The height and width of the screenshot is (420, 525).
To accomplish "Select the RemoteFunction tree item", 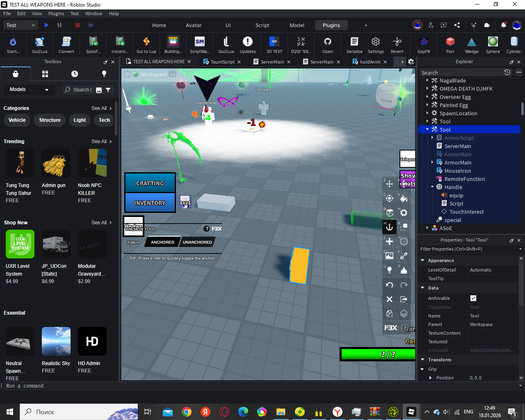I will click(464, 179).
